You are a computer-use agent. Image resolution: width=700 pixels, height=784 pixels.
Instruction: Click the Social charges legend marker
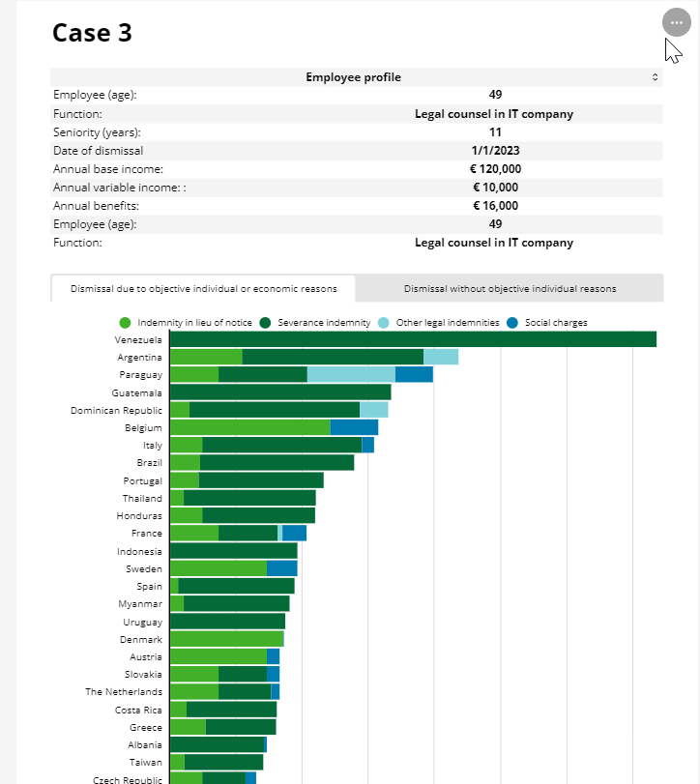[x=513, y=322]
